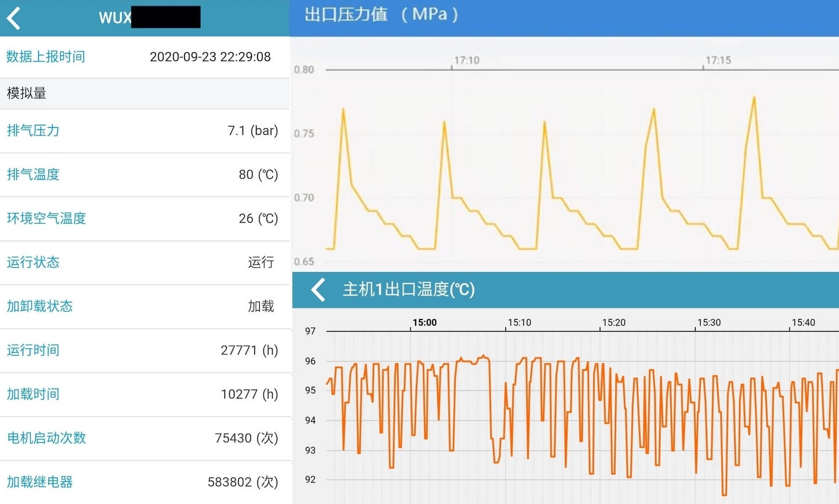839x504 pixels.
Task: Click the 7.1 (bar) pressure value
Action: (x=253, y=131)
